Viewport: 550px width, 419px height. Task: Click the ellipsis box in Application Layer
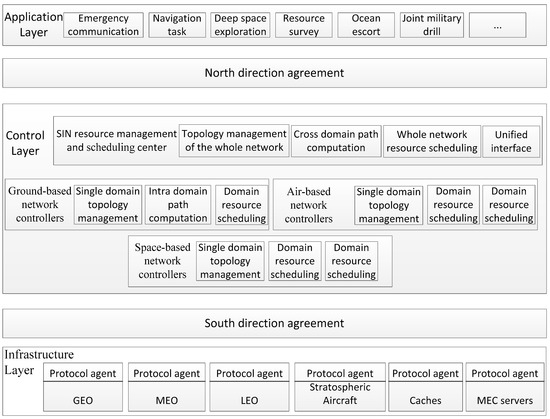pos(498,25)
